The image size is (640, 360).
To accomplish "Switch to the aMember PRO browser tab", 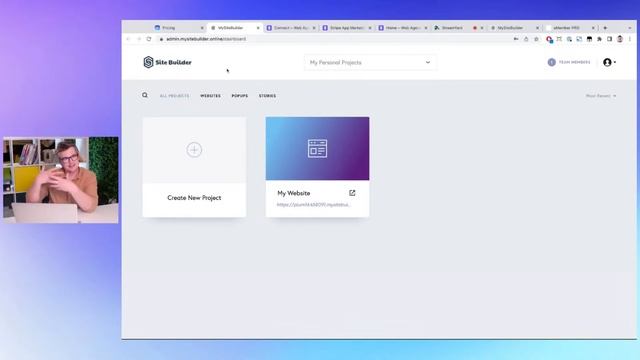I will (x=571, y=28).
